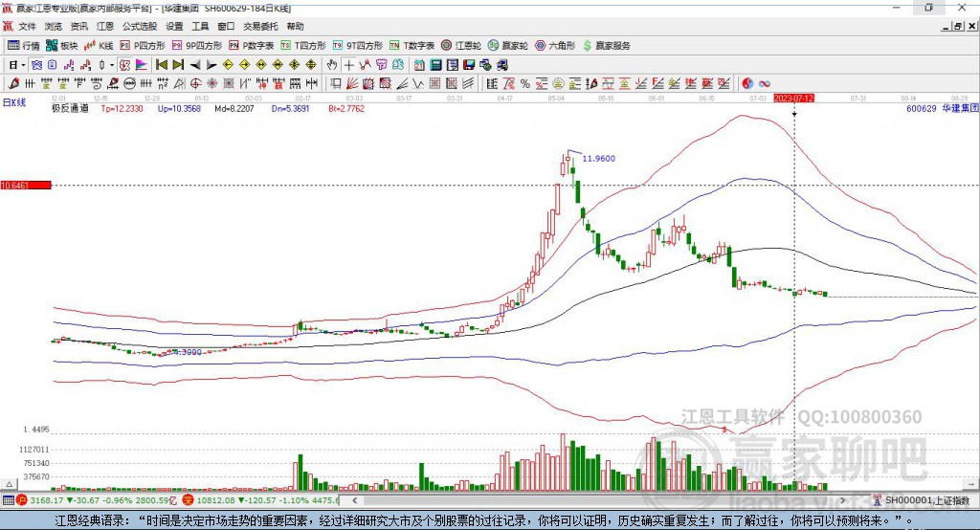Switch to the K线 chart view
This screenshot has width=980, height=530.
pyautogui.click(x=99, y=46)
